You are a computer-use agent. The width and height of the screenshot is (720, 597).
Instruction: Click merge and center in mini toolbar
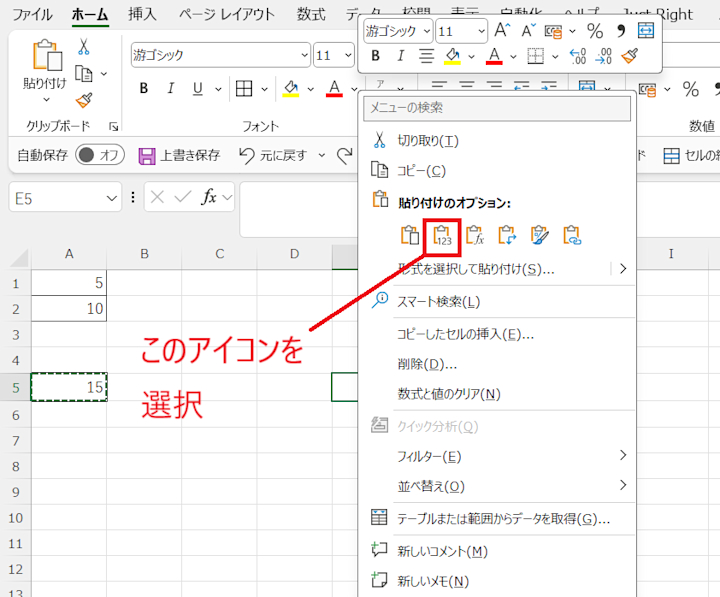(646, 31)
